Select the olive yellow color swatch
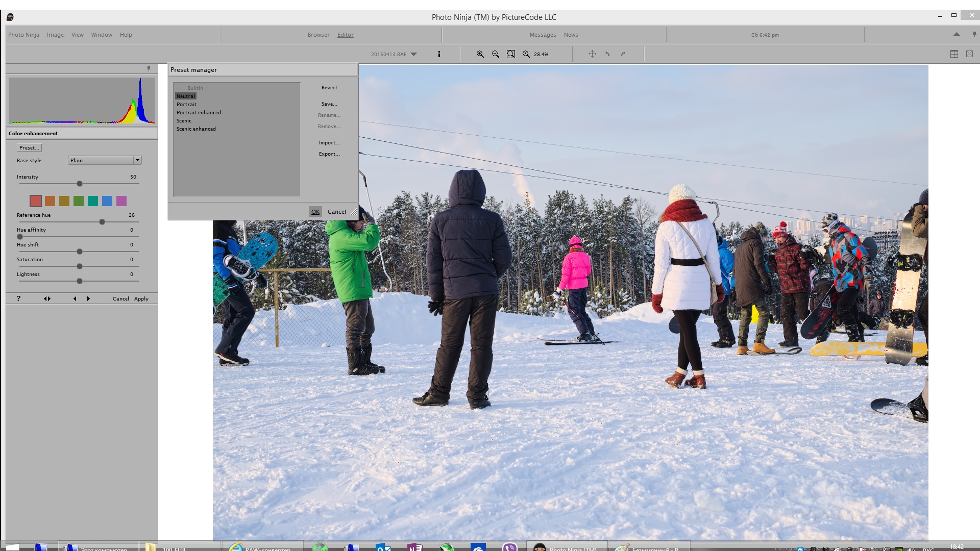Viewport: 980px width, 551px height. pyautogui.click(x=64, y=201)
